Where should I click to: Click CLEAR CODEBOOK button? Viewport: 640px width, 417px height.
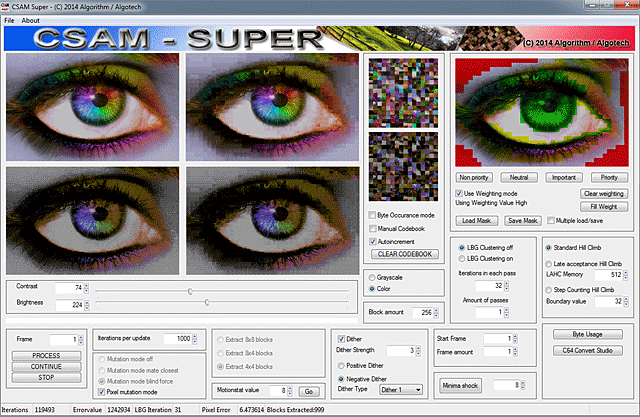pyautogui.click(x=404, y=254)
